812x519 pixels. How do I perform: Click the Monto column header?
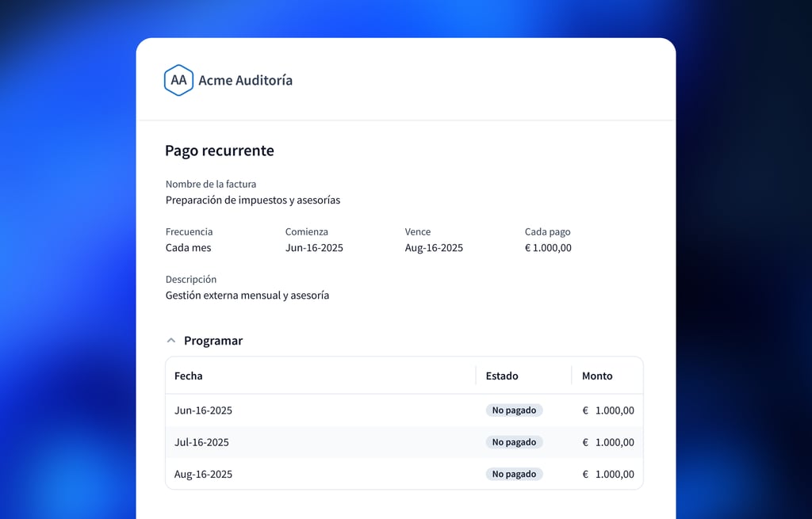point(597,376)
